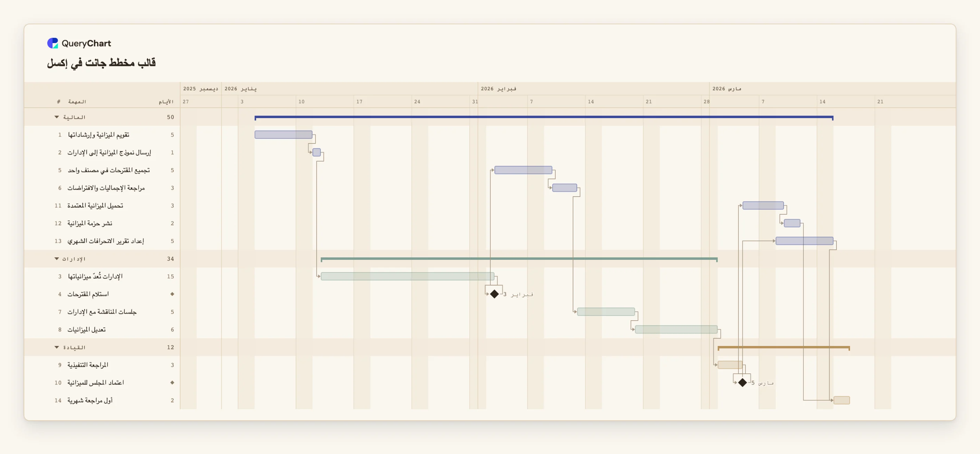Viewport: 980px width, 454px height.
Task: Click the المراجعة التنفيذية task bar
Action: coord(730,365)
